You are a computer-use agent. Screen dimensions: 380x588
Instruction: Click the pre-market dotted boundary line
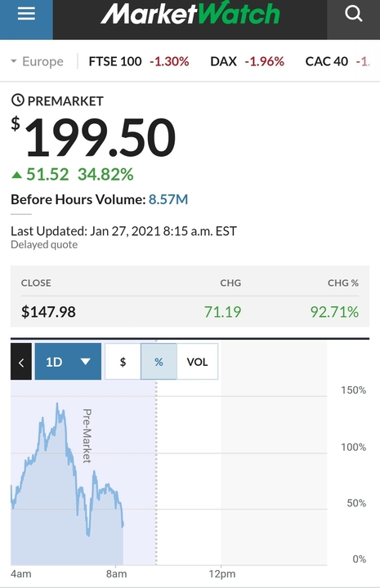(156, 452)
